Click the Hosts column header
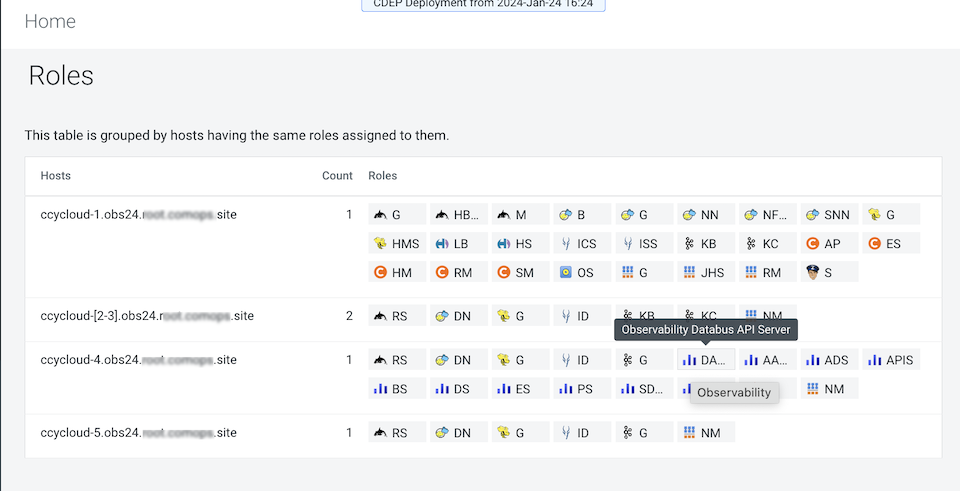 coord(56,176)
